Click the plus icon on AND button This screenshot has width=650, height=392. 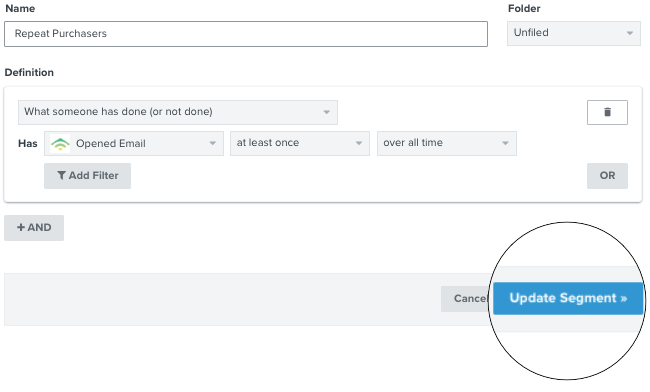[21, 227]
